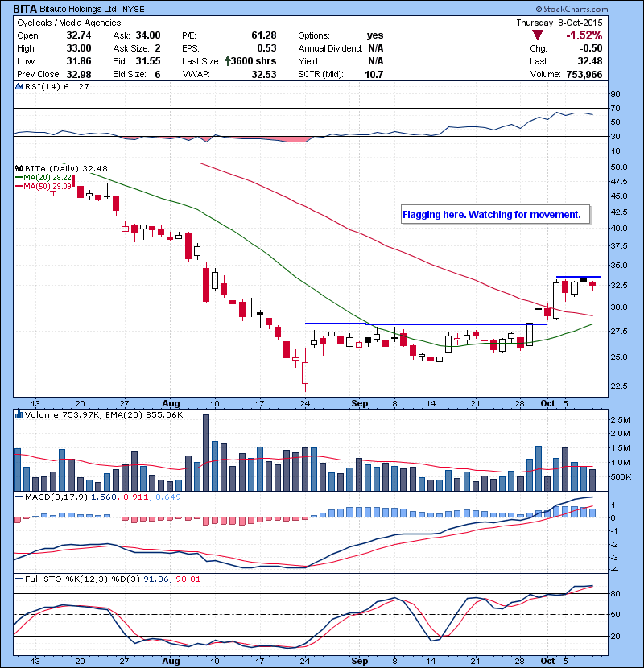Click the MA(20) 28.22 legend entry

pos(43,177)
